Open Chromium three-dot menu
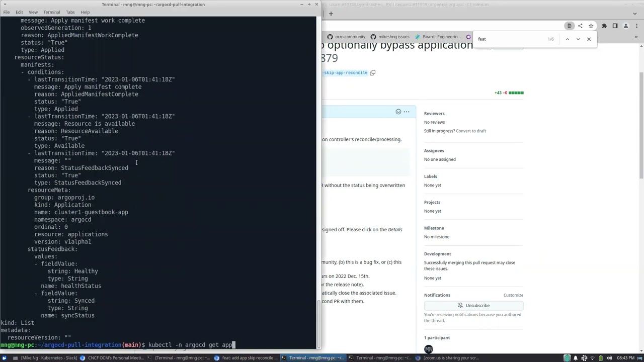Image resolution: width=644 pixels, height=362 pixels. (x=636, y=26)
